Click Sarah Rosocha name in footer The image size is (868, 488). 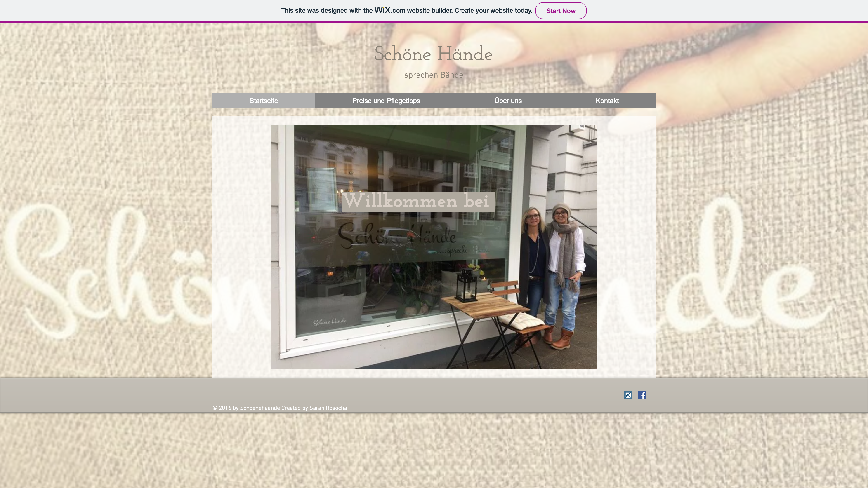tap(328, 408)
